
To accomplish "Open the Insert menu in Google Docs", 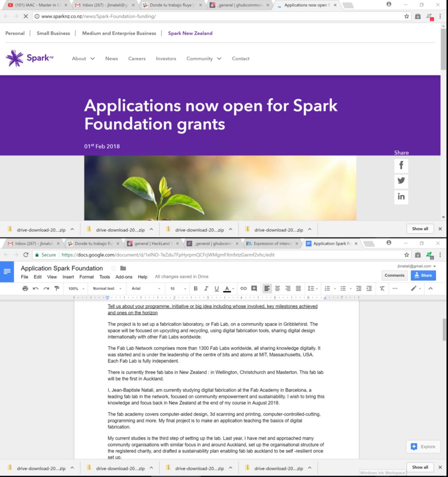I will (68, 277).
